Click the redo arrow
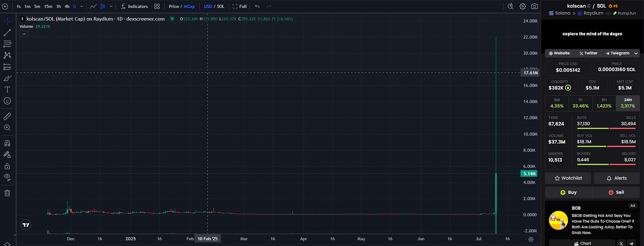Viewport: 644px width, 246px height. 269,7
